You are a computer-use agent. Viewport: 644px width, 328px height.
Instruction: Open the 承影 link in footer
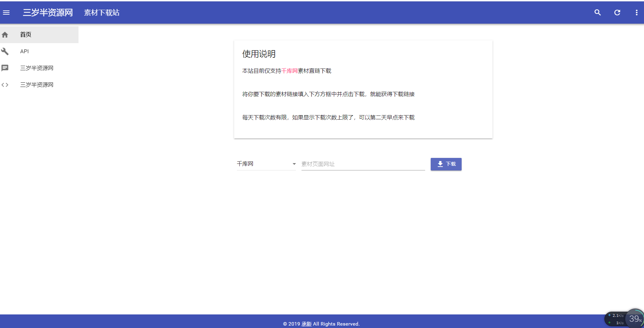pyautogui.click(x=306, y=324)
